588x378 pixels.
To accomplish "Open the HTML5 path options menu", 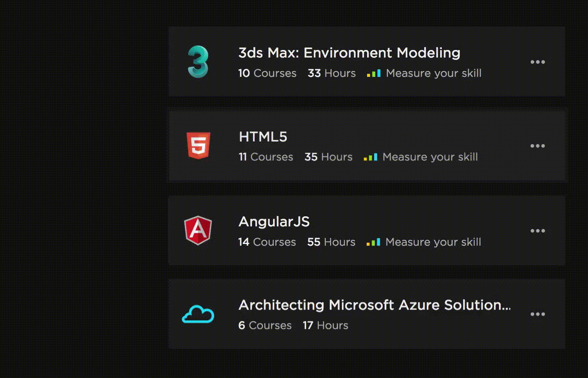I will [538, 146].
